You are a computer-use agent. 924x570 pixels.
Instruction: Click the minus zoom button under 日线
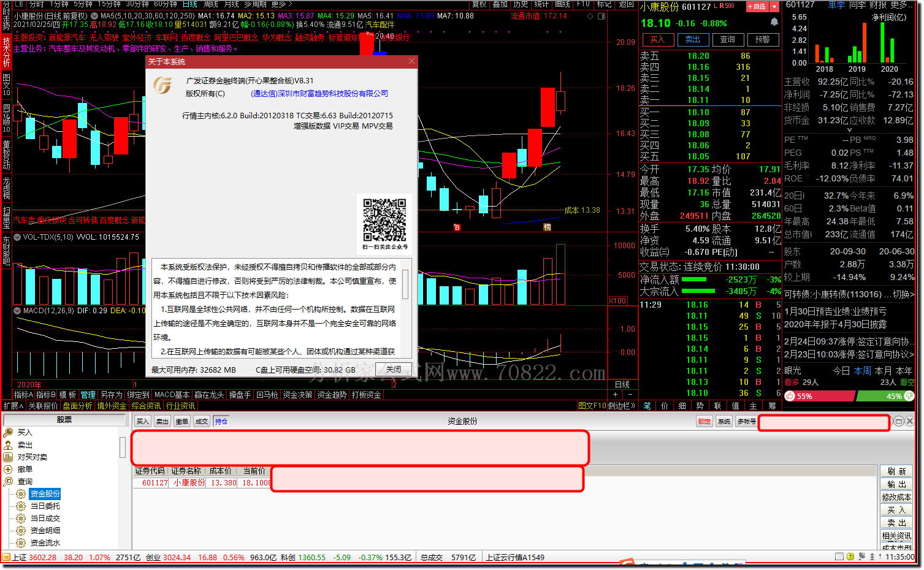pos(631,395)
